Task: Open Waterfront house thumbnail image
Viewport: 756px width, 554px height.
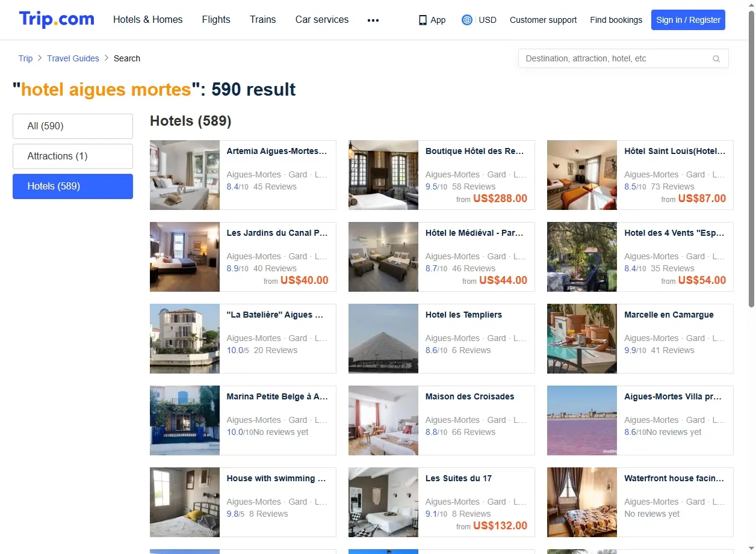Action: point(582,502)
